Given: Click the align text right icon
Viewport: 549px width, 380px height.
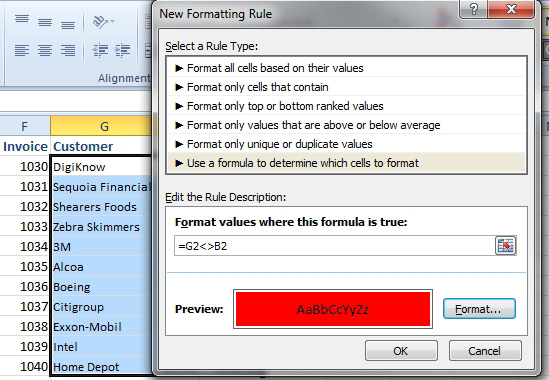Looking at the screenshot, I should [x=68, y=50].
